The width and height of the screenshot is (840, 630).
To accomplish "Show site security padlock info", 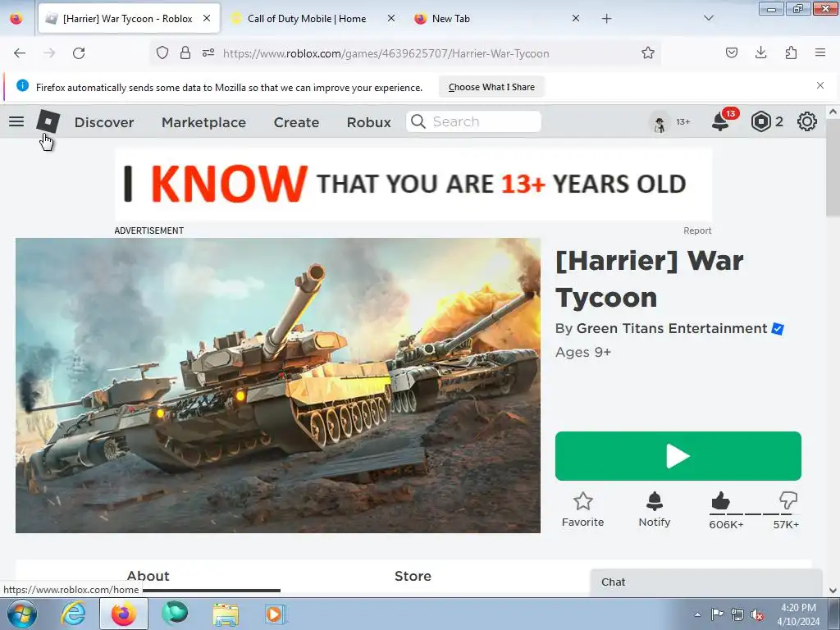I will click(185, 52).
